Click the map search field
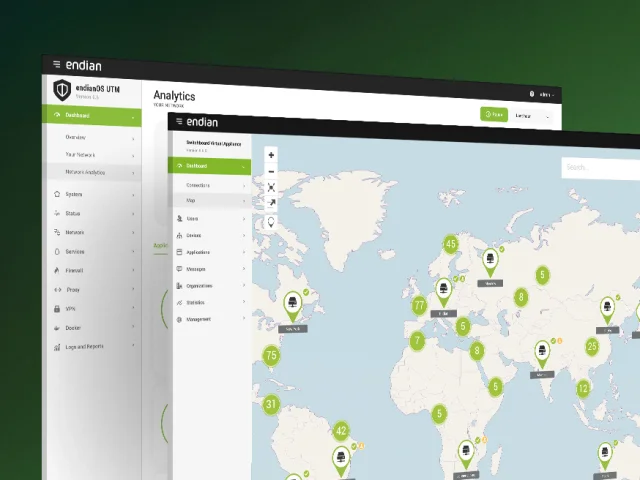640x480 pixels. click(x=601, y=168)
